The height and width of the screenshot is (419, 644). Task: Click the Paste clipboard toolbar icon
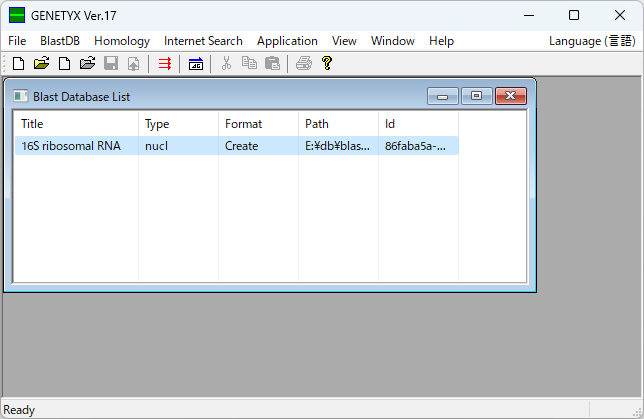click(x=272, y=63)
